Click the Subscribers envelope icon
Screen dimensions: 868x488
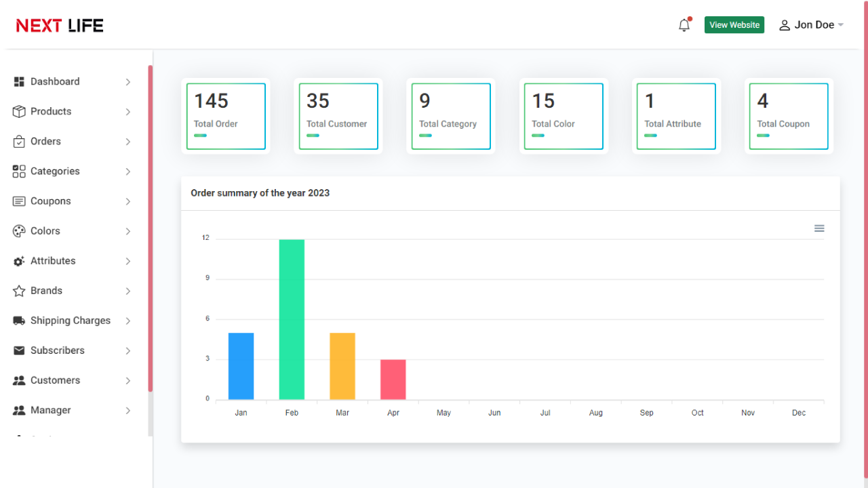tap(19, 350)
